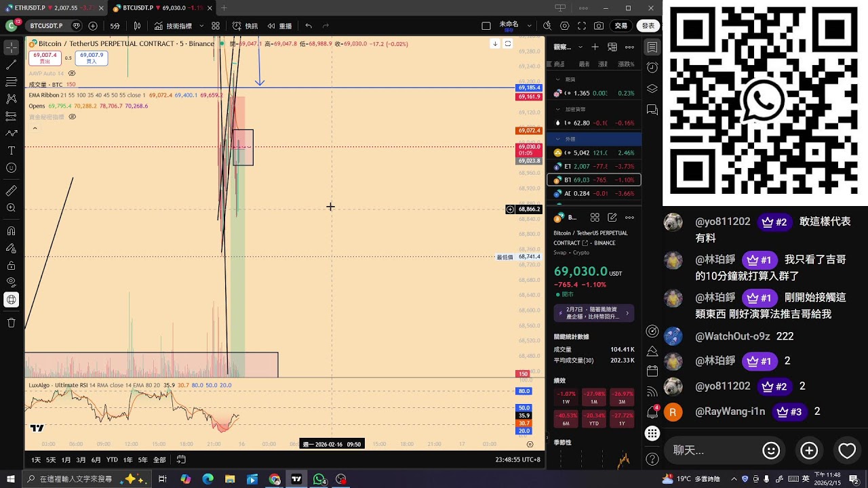Open the candlestick chart style selector
Screen dimensions: 868x488
click(x=137, y=26)
